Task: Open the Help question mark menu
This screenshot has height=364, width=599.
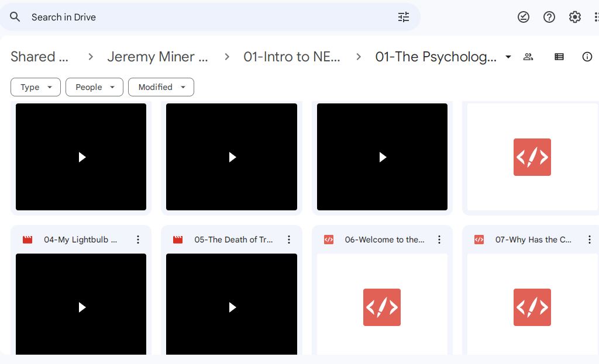Action: click(x=549, y=17)
